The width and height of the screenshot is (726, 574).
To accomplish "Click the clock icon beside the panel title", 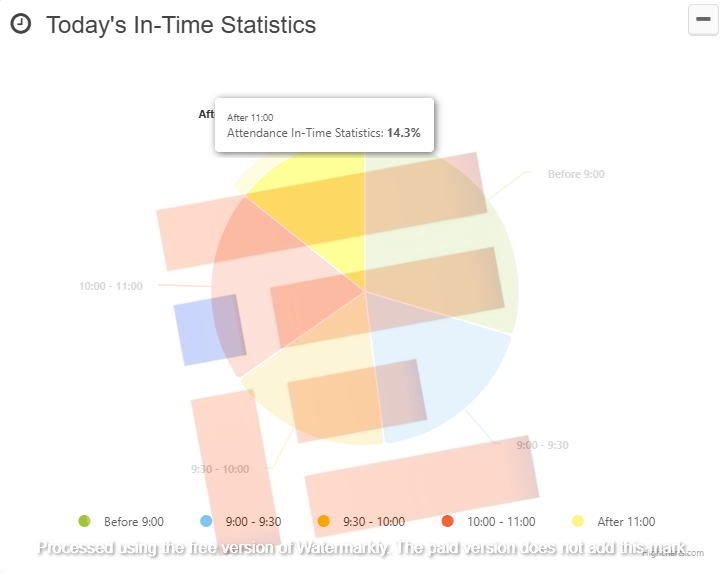I will pos(20,25).
